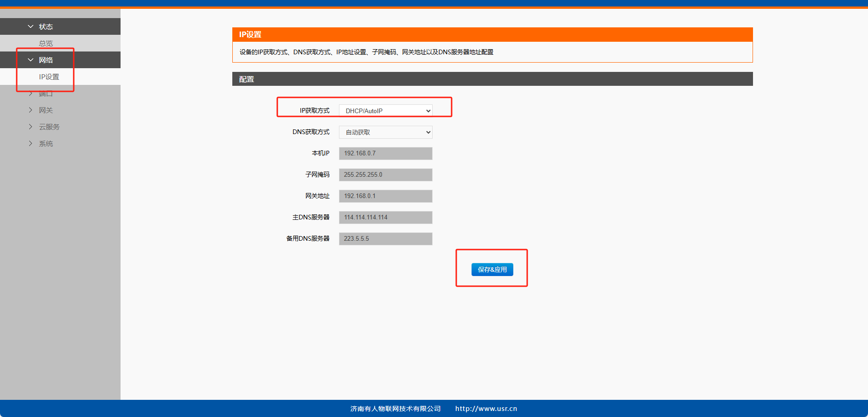Click the 本机IP field showing 192.168.0.7

[x=385, y=154]
